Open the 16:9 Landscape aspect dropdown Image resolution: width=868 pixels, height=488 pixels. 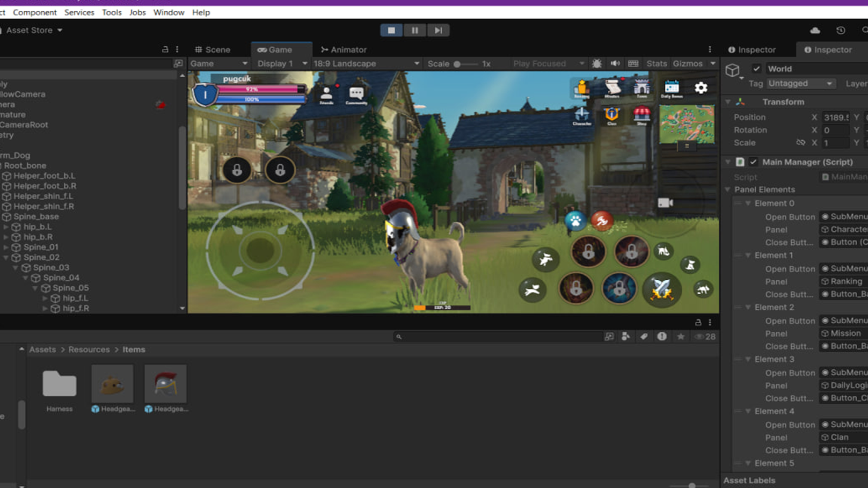tap(366, 63)
